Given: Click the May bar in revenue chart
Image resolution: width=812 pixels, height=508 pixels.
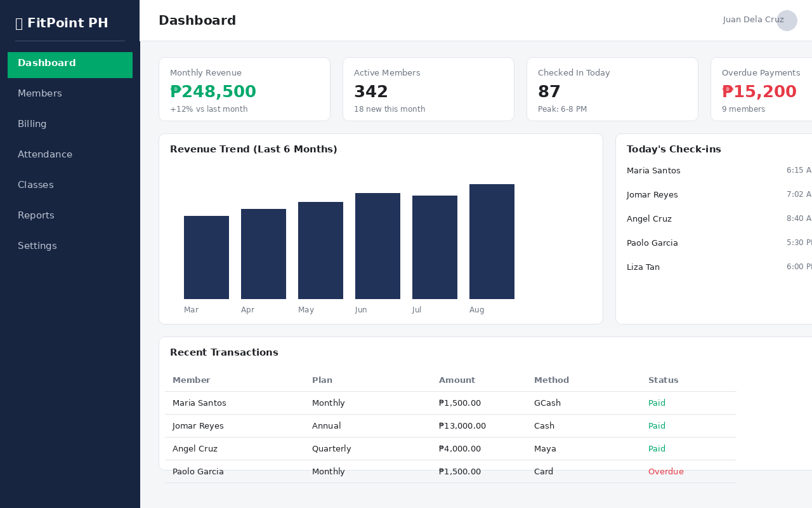Looking at the screenshot, I should [x=320, y=250].
